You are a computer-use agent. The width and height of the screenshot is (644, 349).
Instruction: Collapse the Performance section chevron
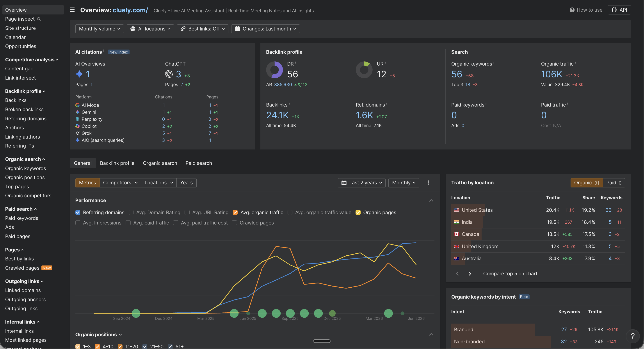click(x=431, y=201)
